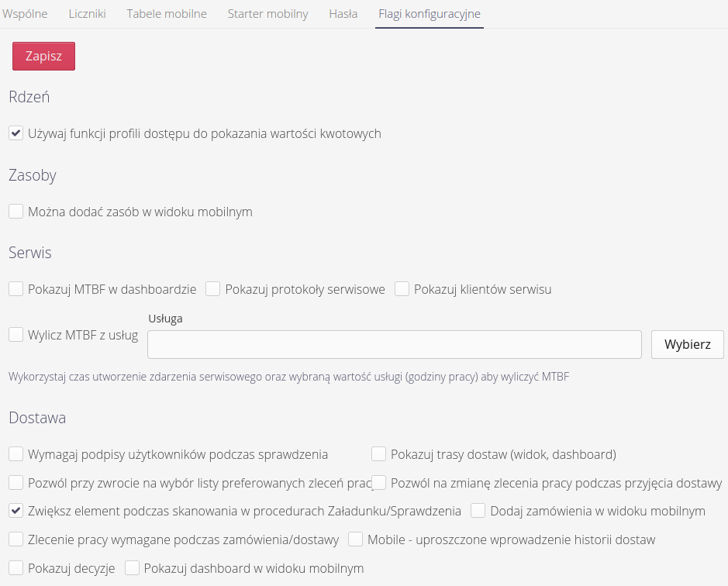Viewport: 728px width, 586px height.
Task: Select the Starter mobilny tab
Action: coord(267,14)
